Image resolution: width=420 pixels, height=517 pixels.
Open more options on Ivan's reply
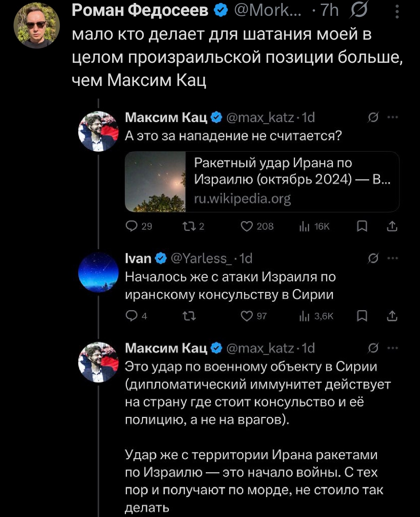(393, 258)
